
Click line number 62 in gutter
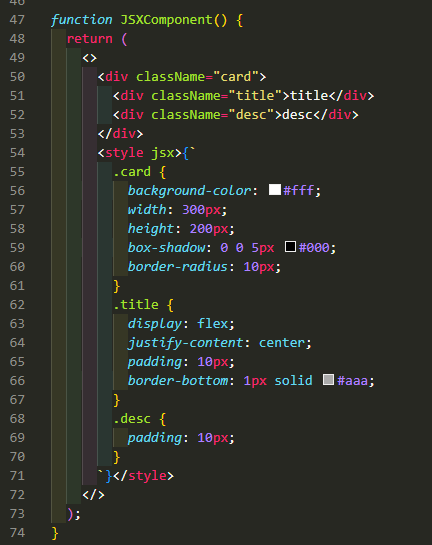tap(17, 305)
